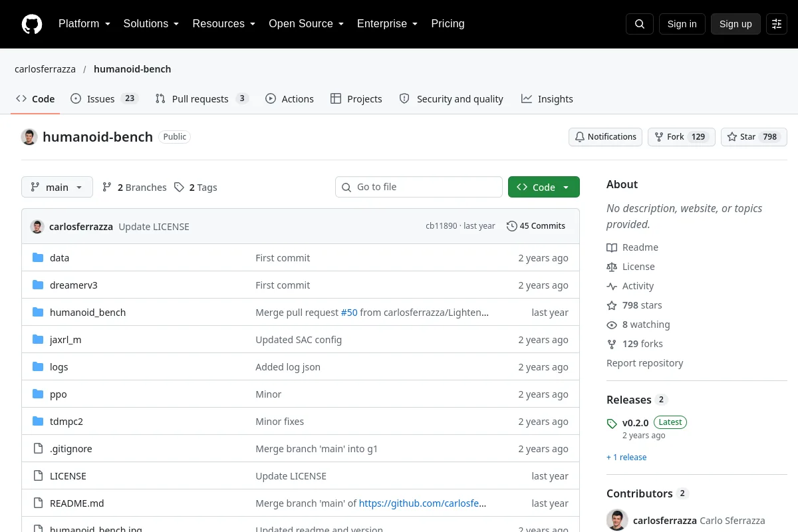The height and width of the screenshot is (532, 798).
Task: Open the 'Updated SAC config' commit message
Action: tap(299, 340)
